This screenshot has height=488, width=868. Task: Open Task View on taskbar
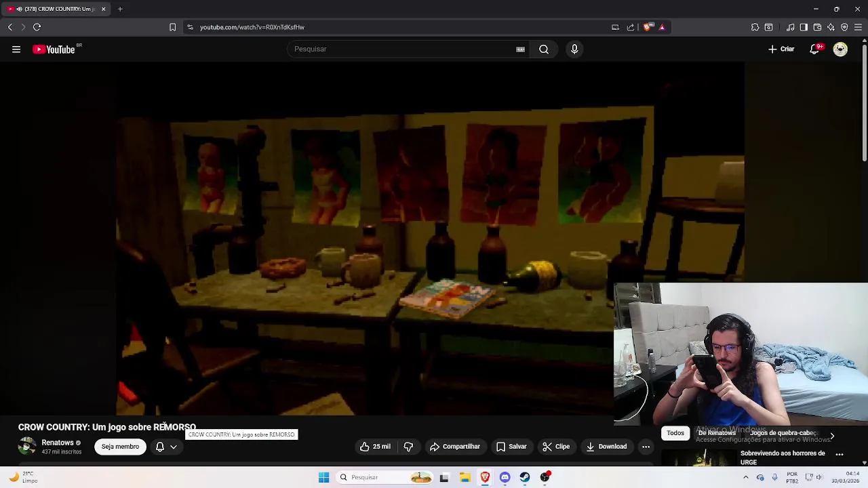(444, 477)
